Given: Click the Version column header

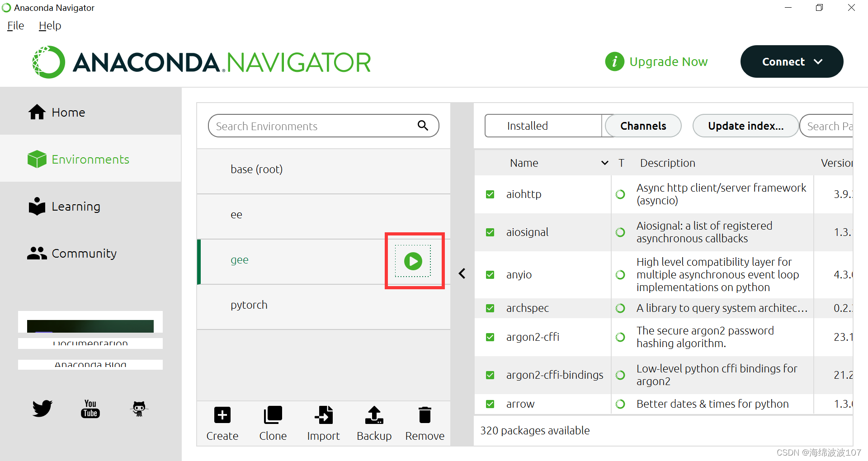Looking at the screenshot, I should coord(837,163).
